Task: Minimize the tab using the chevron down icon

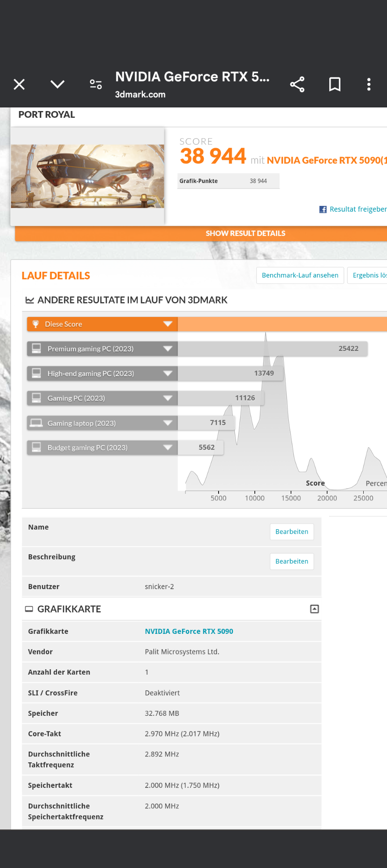Action: 57,84
